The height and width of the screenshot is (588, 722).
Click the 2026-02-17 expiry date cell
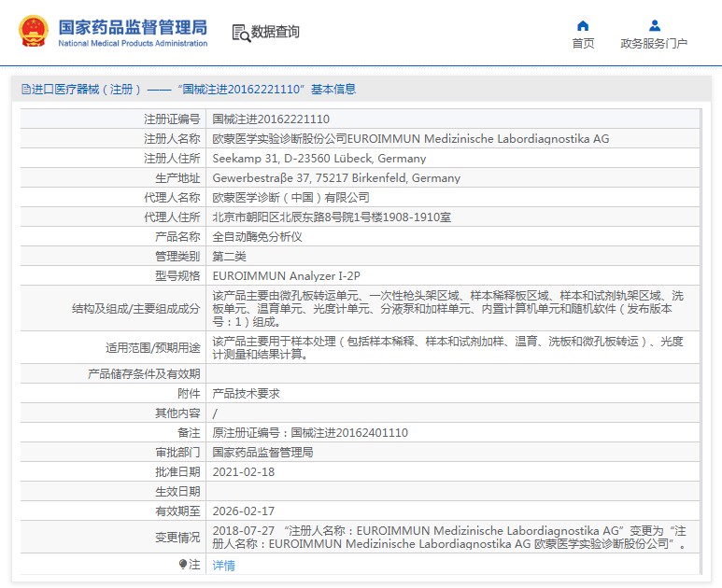(x=244, y=511)
